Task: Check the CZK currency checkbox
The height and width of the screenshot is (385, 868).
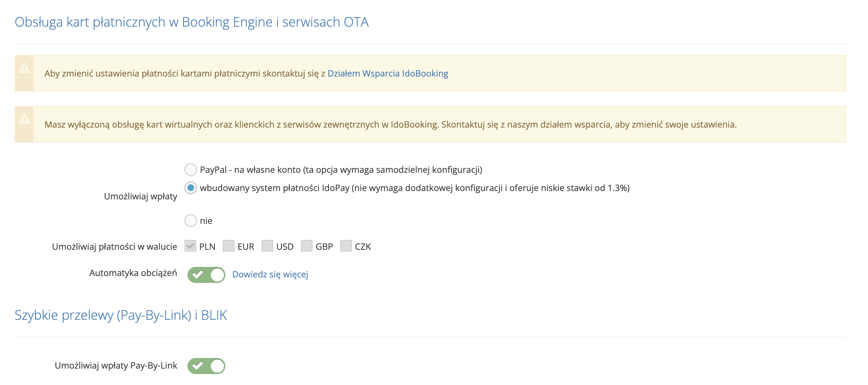Action: (x=346, y=246)
